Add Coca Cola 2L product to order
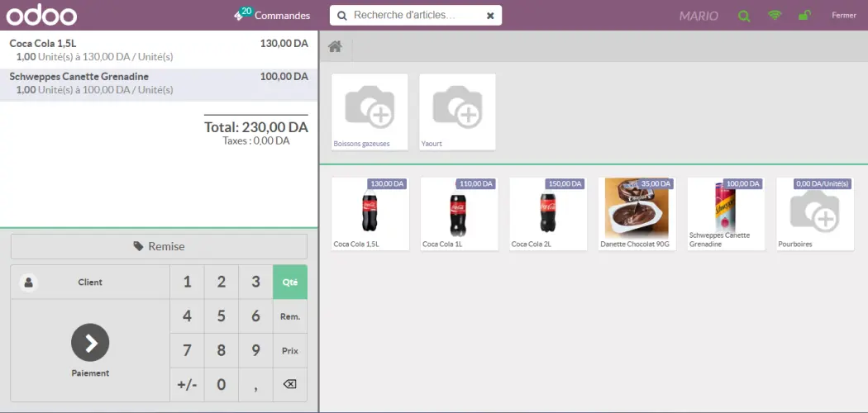868x413 pixels. click(548, 214)
